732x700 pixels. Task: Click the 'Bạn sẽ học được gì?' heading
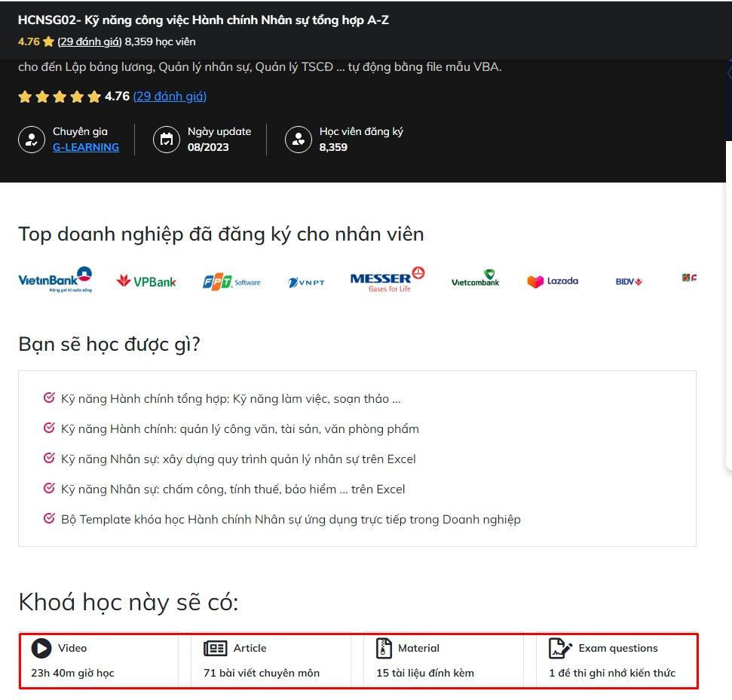point(109,344)
